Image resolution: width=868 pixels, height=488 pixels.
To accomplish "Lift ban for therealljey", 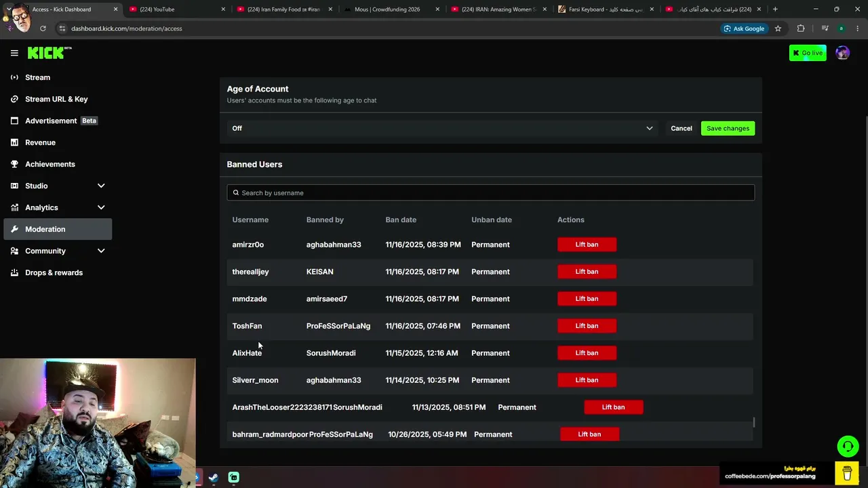I will (x=587, y=272).
